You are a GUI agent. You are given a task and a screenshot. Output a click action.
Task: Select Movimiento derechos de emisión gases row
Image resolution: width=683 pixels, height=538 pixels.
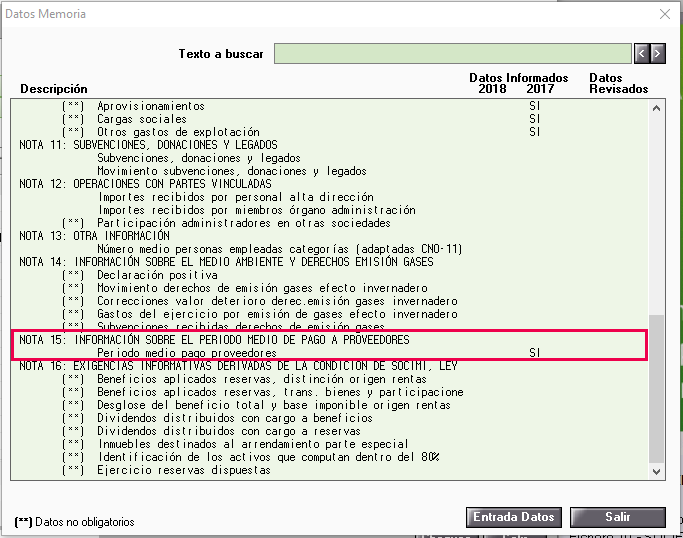330,288
